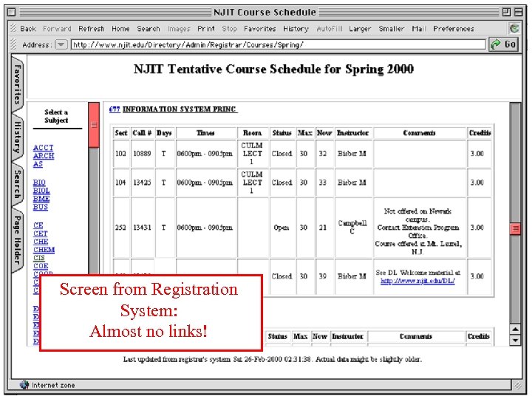Screen dimensions: 532x399
Task: Print the current page
Action: point(206,29)
